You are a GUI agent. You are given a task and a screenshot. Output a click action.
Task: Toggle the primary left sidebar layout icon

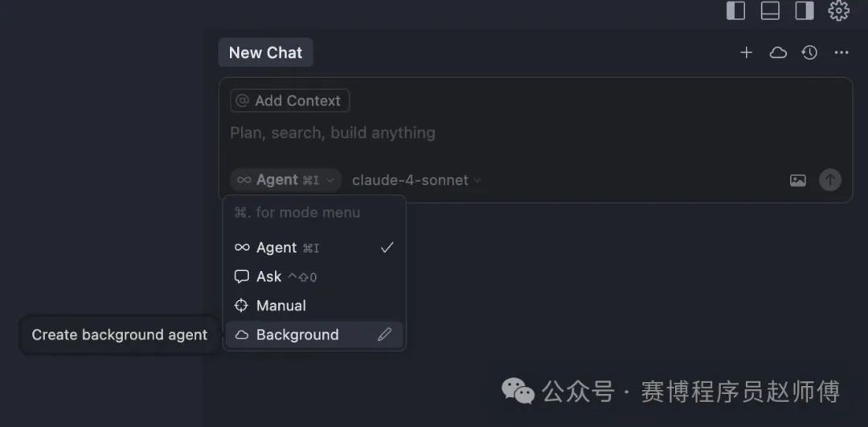click(735, 10)
